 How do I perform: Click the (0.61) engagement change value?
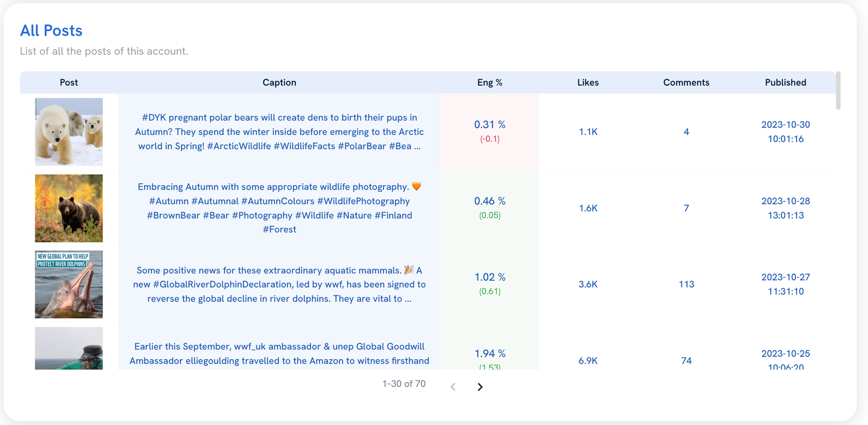pyautogui.click(x=490, y=291)
